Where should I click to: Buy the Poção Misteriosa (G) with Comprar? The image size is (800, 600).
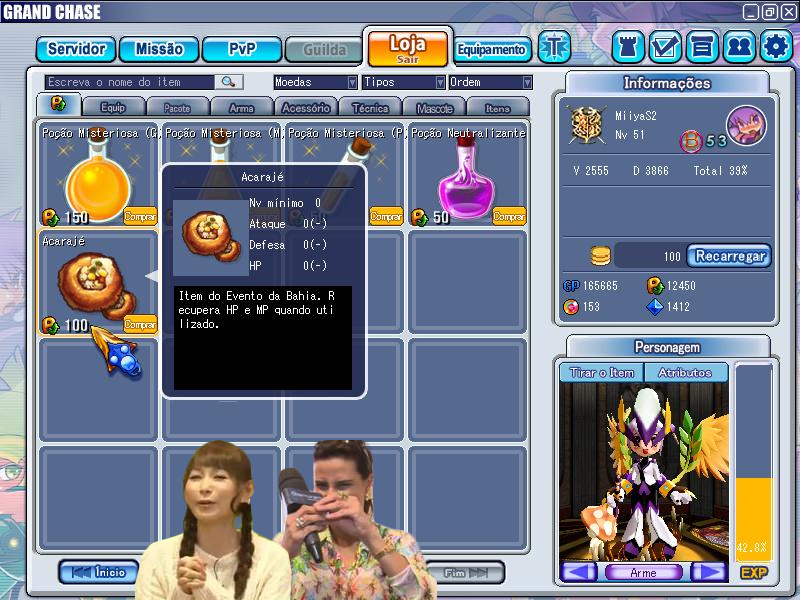(140, 216)
